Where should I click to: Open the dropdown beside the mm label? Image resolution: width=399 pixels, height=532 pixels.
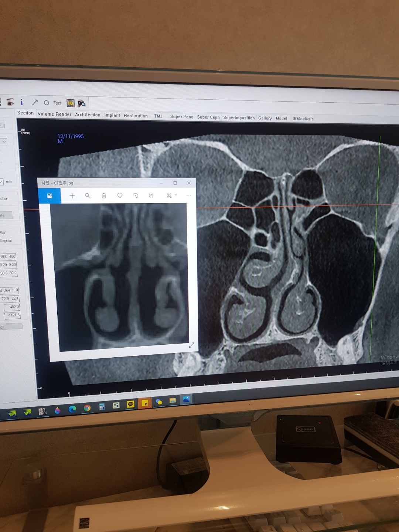[1, 181]
